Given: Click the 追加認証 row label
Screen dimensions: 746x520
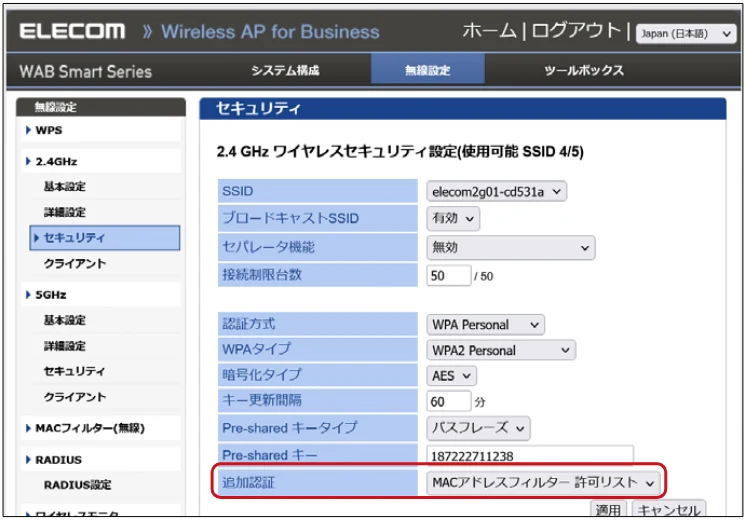Looking at the screenshot, I should coord(248,483).
